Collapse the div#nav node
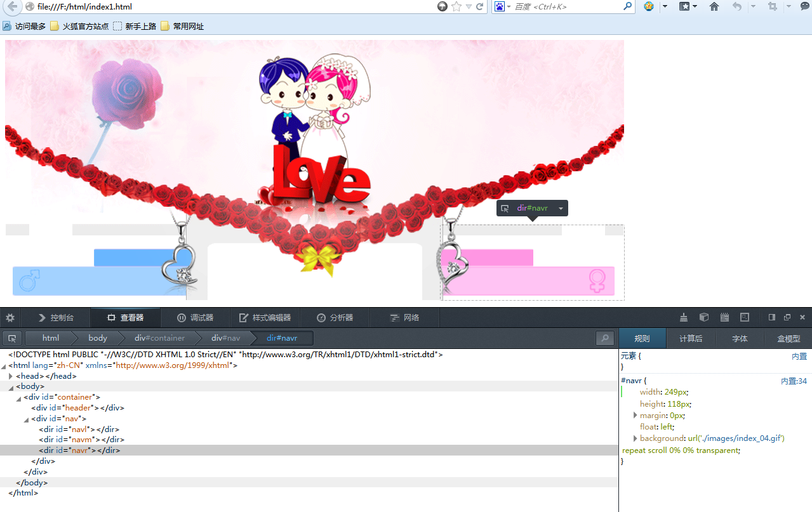Image resolution: width=812 pixels, height=512 pixels. pyautogui.click(x=26, y=419)
